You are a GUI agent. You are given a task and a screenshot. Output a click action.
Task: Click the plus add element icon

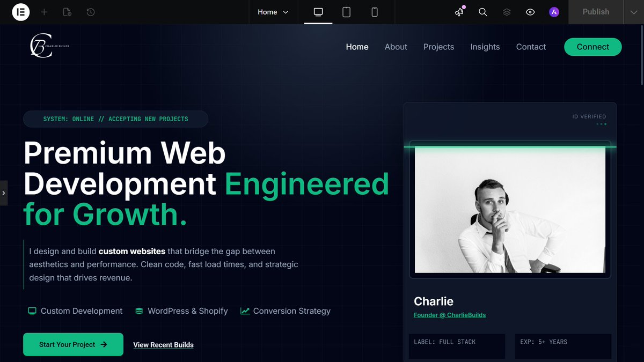pos(44,12)
